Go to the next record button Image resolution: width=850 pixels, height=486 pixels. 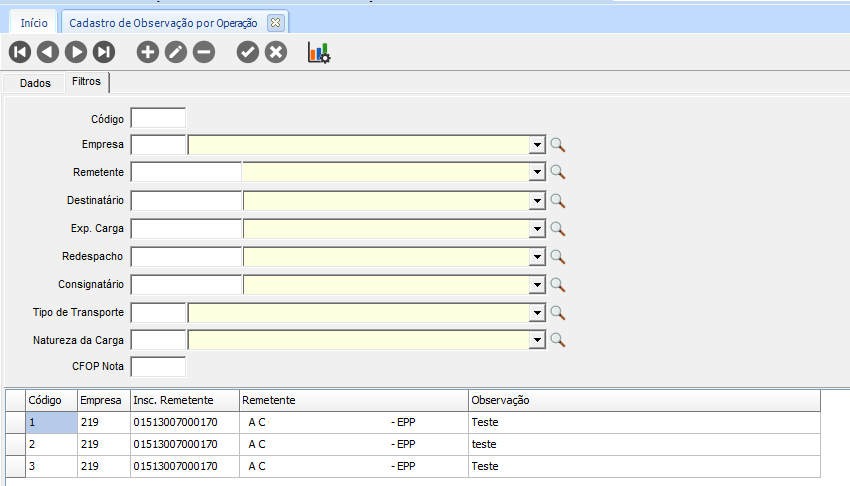click(76, 52)
